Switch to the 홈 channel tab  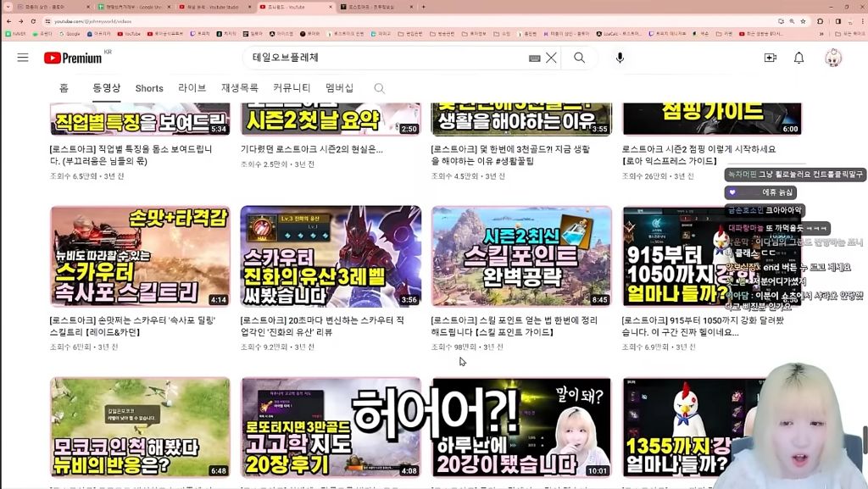click(64, 88)
